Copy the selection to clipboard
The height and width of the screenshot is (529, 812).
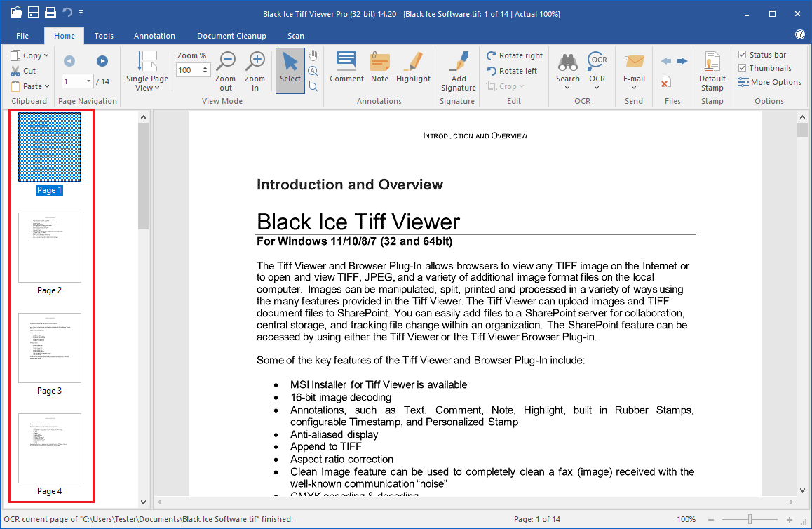(x=27, y=55)
